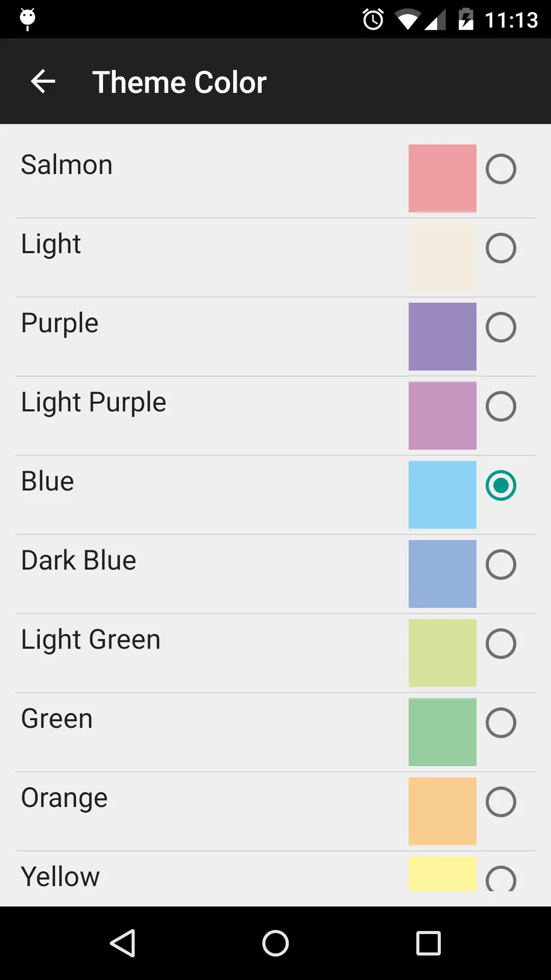Tap the battery charging status icon
This screenshot has width=551, height=980.
466,19
